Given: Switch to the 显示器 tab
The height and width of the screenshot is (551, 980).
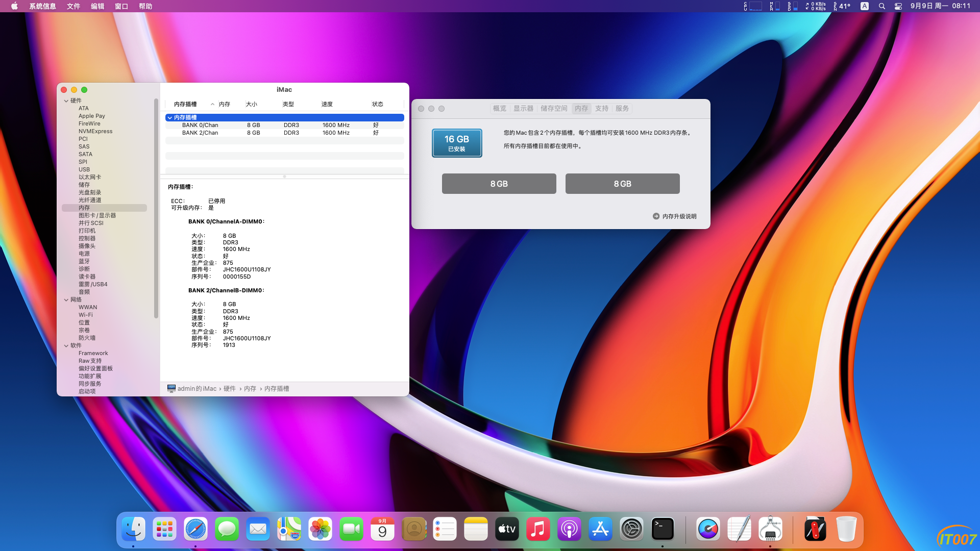Looking at the screenshot, I should point(523,109).
